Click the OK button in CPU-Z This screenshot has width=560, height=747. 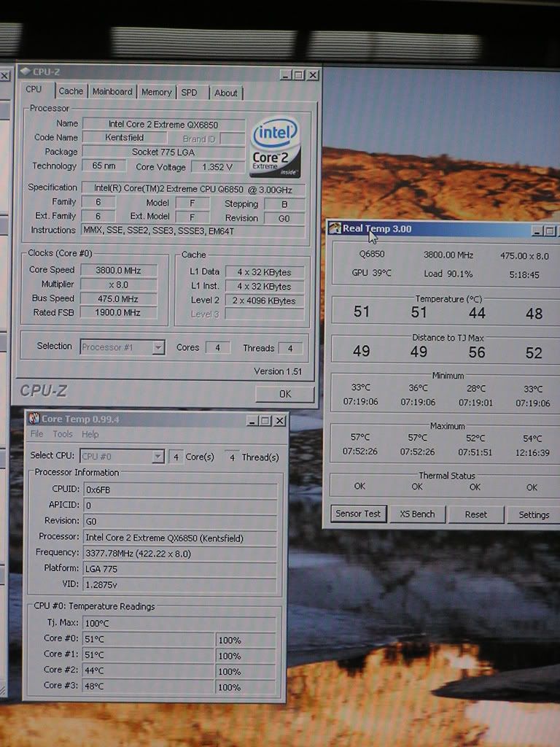[x=285, y=394]
